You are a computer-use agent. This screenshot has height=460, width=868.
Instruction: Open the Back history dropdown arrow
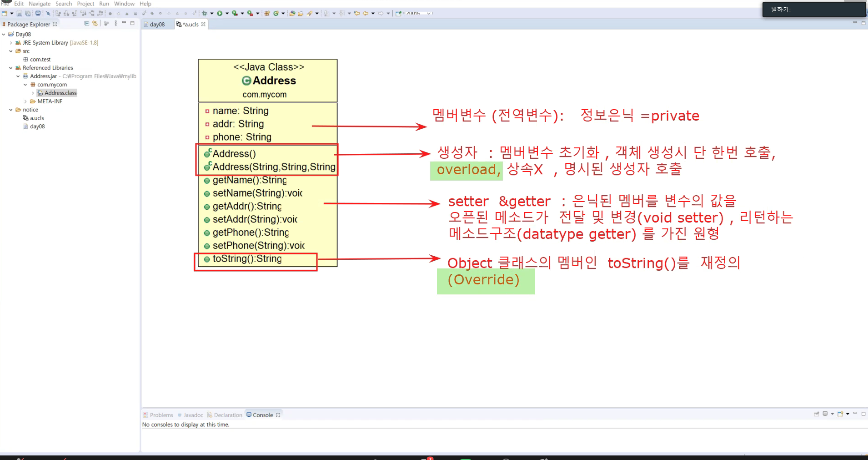373,13
